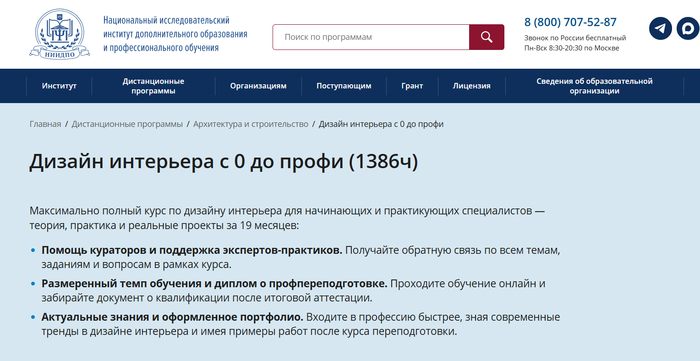Click working hours text Пн-Вск 8:30-20:30

pos(571,48)
